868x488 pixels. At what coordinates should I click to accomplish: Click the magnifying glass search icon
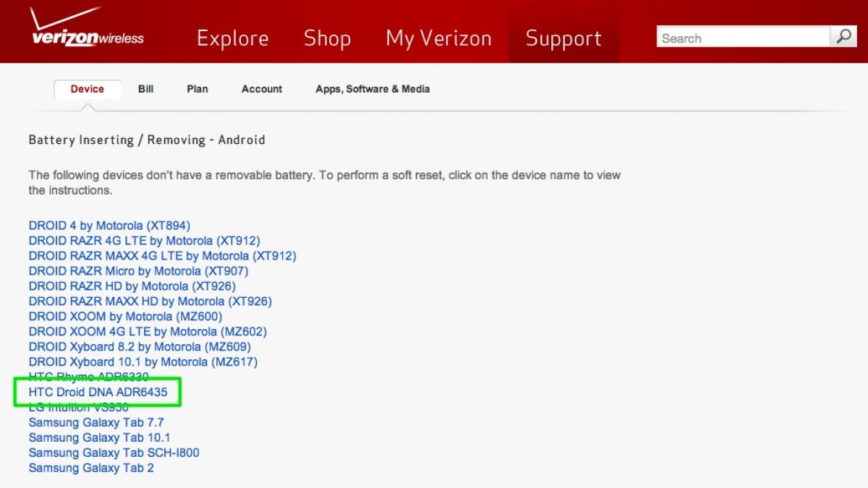click(843, 37)
